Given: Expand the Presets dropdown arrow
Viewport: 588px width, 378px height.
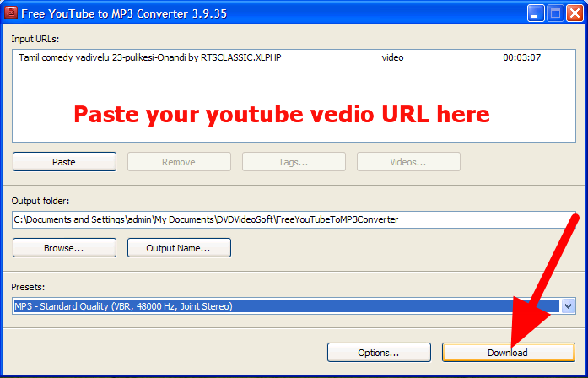Looking at the screenshot, I should click(568, 306).
